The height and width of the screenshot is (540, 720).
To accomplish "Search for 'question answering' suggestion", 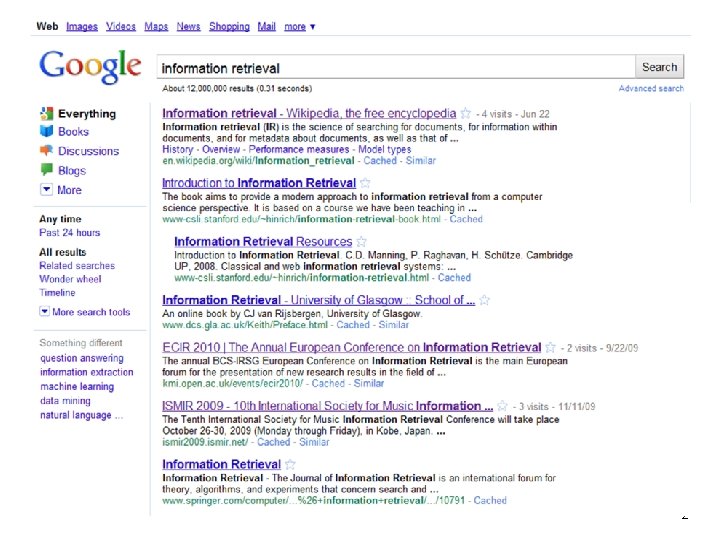I will [x=82, y=358].
